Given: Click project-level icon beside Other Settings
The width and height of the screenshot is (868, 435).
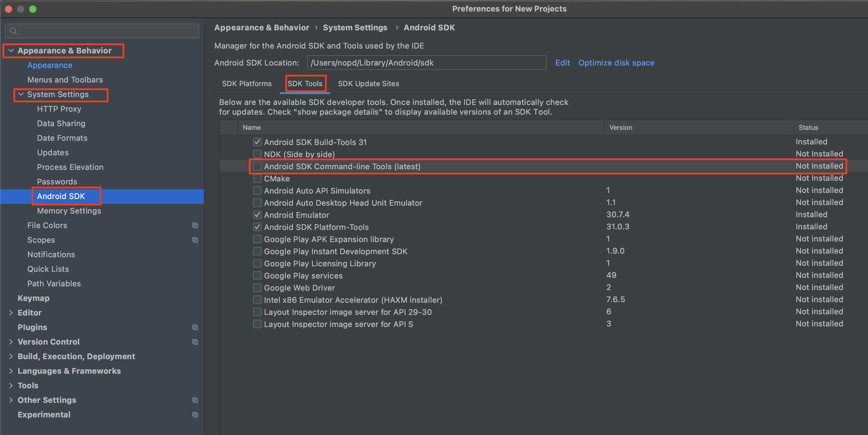Looking at the screenshot, I should click(x=195, y=400).
